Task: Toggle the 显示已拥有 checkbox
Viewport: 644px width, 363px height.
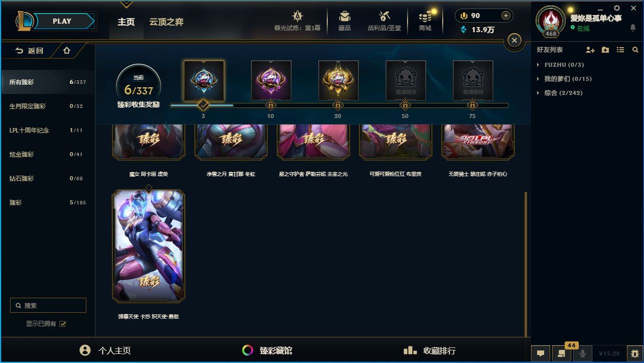Action: coord(63,324)
